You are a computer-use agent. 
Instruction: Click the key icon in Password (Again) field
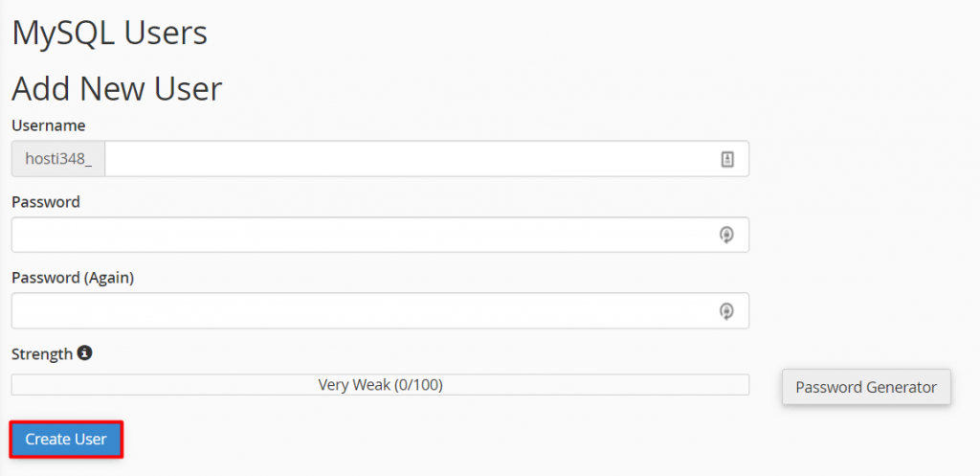coord(726,310)
